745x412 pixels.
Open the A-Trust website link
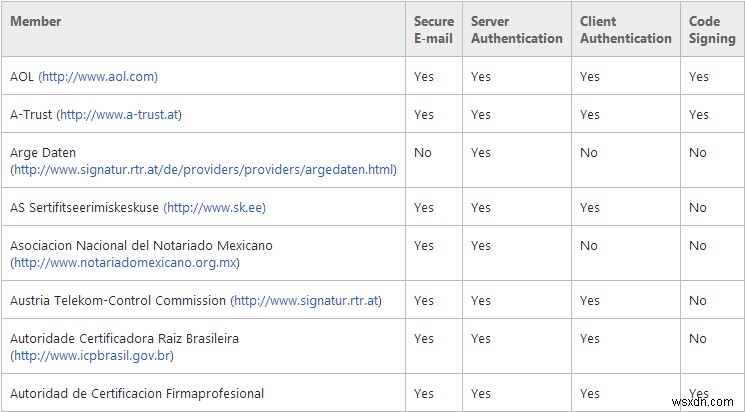(119, 114)
